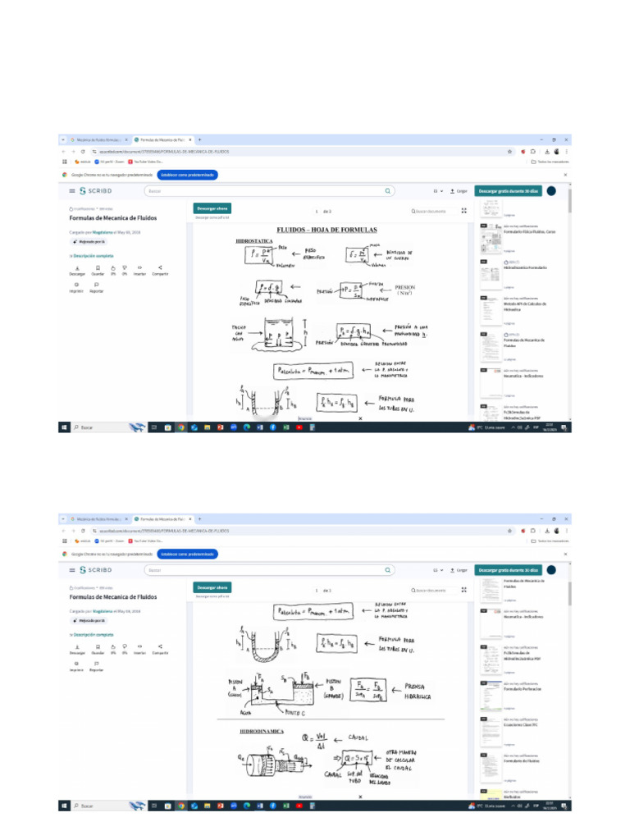Click Descargar gratis durante 30 días, lower screenshot
The height and width of the screenshot is (840, 630).
(509, 570)
